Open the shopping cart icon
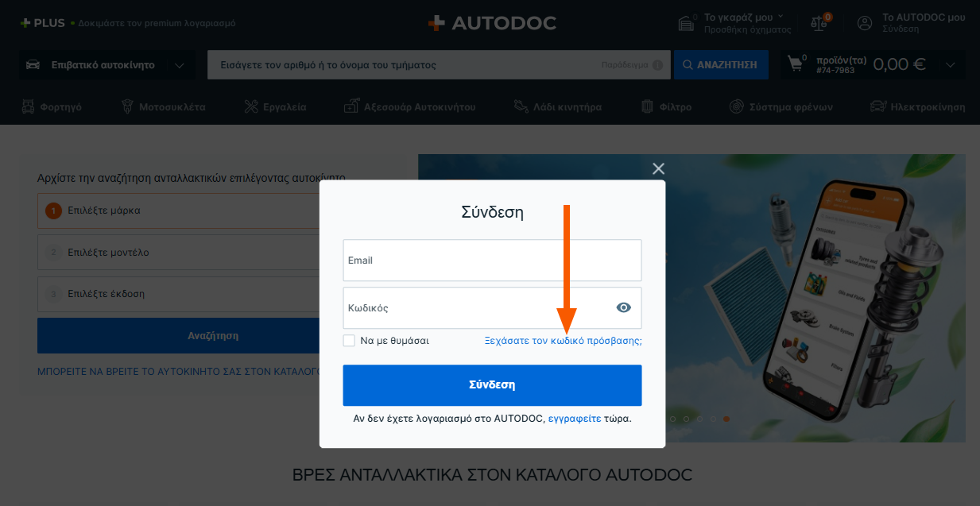Image resolution: width=980 pixels, height=506 pixels. point(796,64)
